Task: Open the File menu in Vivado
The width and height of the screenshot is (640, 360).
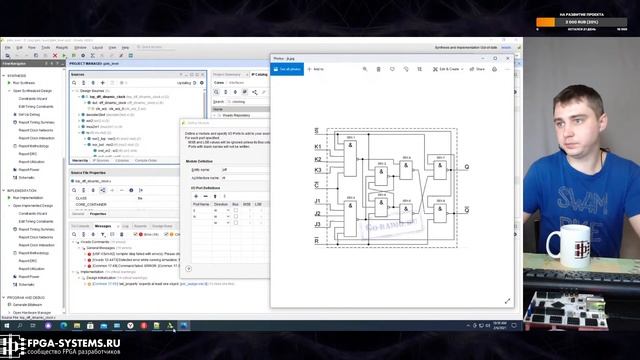Action: [8, 47]
